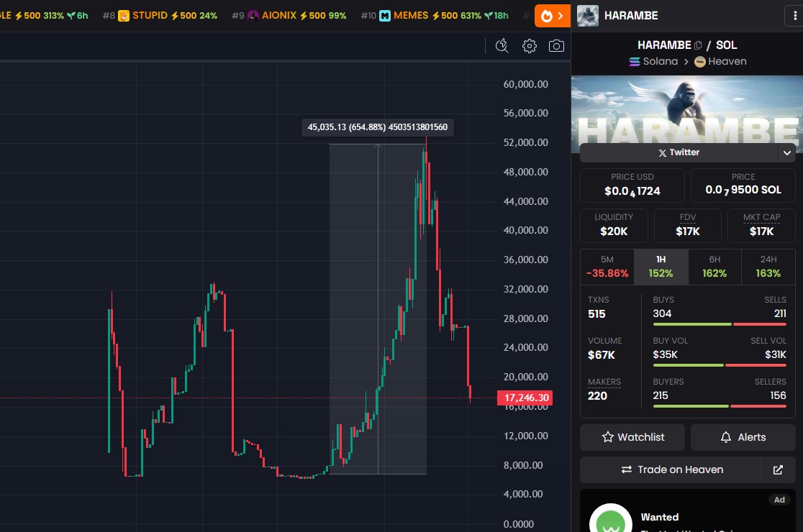Click the HARAMBE avatar thumbnail
This screenshot has width=803, height=532.
tap(587, 16)
